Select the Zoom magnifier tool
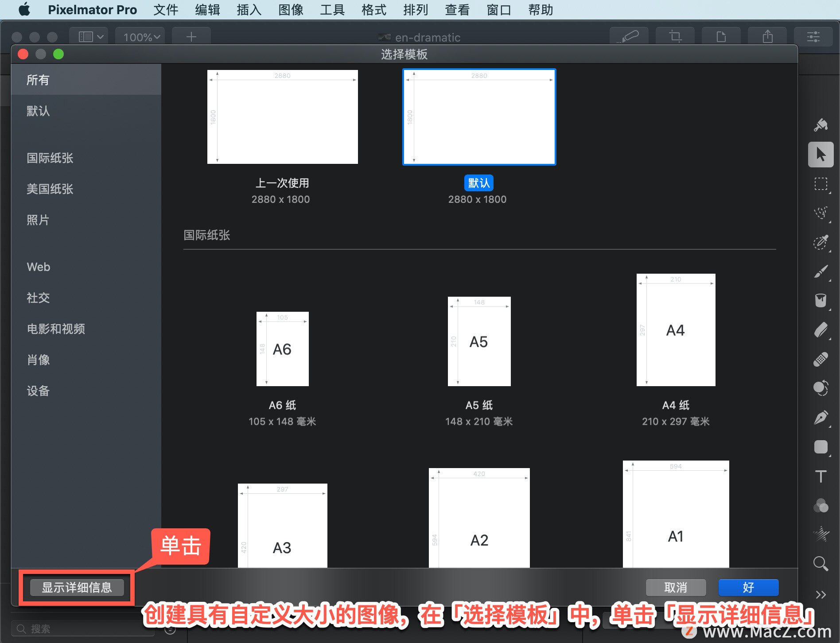 click(x=821, y=564)
